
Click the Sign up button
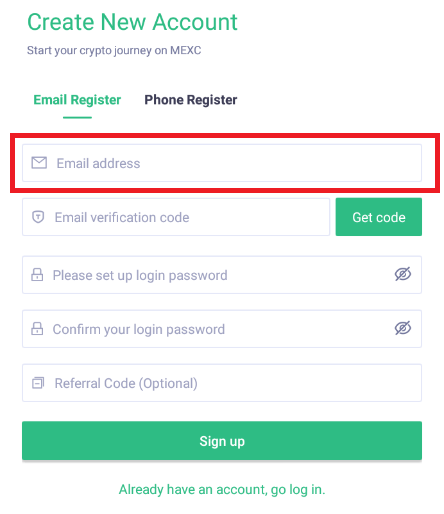(222, 441)
